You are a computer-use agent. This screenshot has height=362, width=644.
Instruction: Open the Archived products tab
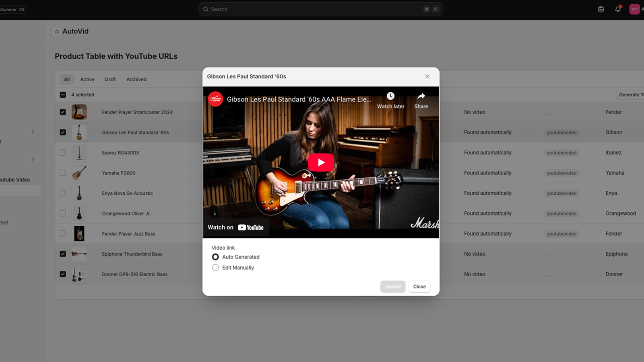coord(136,79)
